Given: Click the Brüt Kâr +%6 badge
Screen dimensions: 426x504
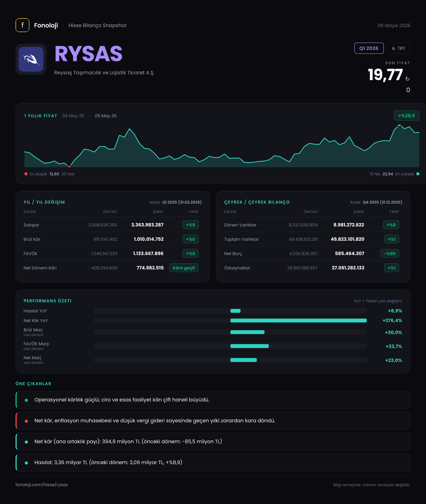Looking at the screenshot, I should point(190,239).
